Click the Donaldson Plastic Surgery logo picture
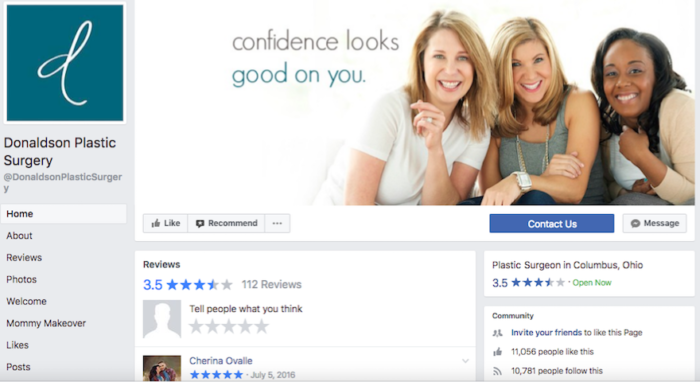 tap(65, 62)
